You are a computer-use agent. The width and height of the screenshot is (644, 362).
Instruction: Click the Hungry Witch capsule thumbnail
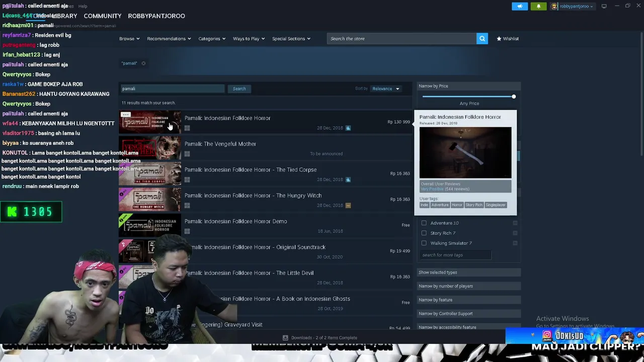[x=149, y=200]
